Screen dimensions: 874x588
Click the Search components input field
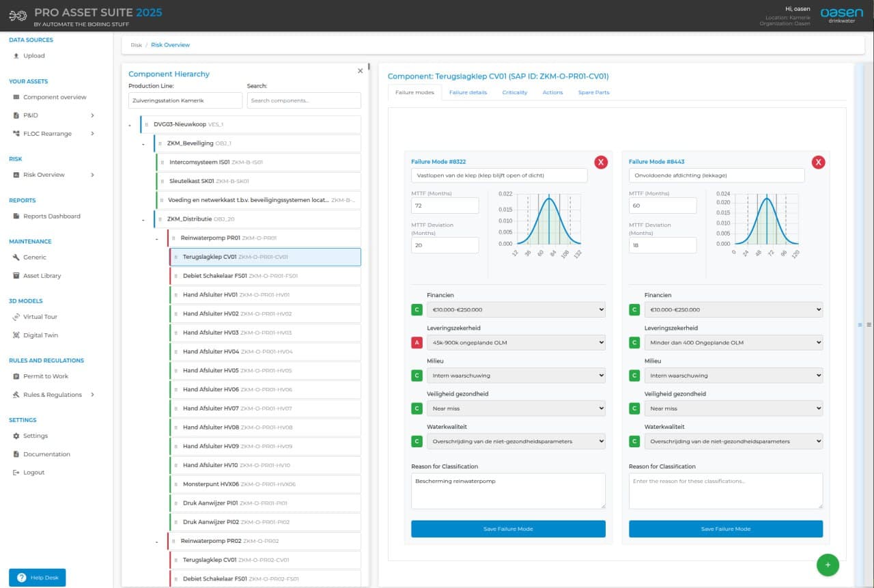pos(303,100)
